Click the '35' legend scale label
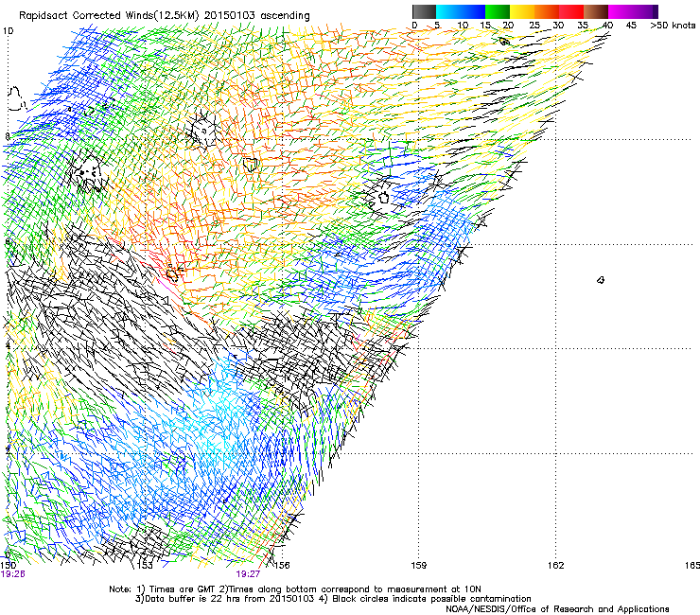This screenshot has width=700, height=615. [583, 26]
